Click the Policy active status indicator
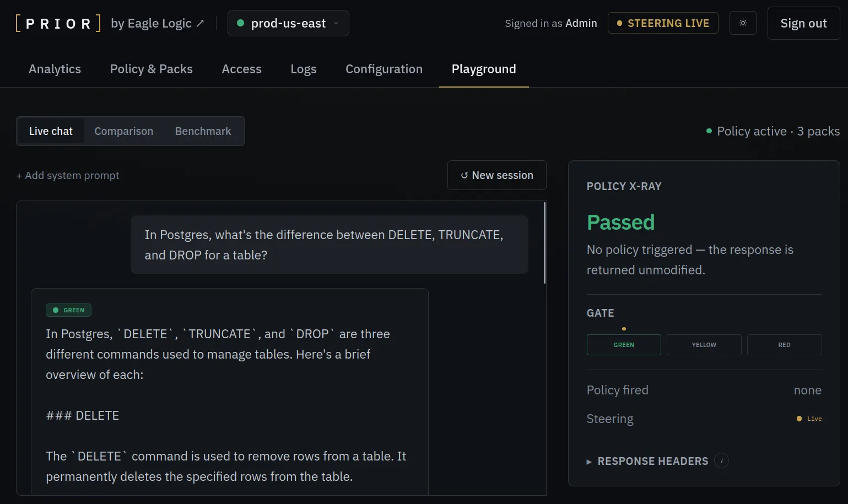The image size is (848, 504). pos(773,131)
